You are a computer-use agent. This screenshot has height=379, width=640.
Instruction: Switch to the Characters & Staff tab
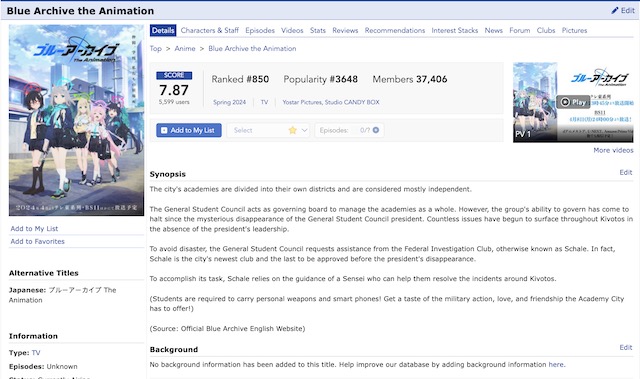[x=209, y=30]
